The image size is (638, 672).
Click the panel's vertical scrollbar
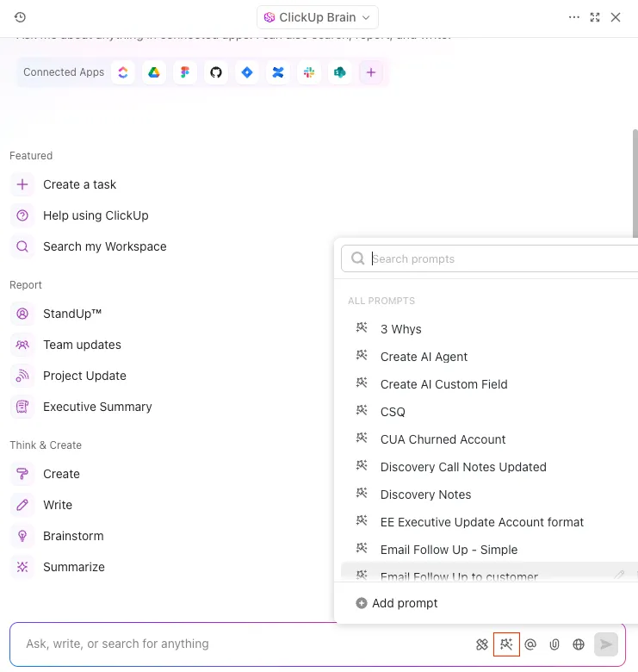[635, 183]
